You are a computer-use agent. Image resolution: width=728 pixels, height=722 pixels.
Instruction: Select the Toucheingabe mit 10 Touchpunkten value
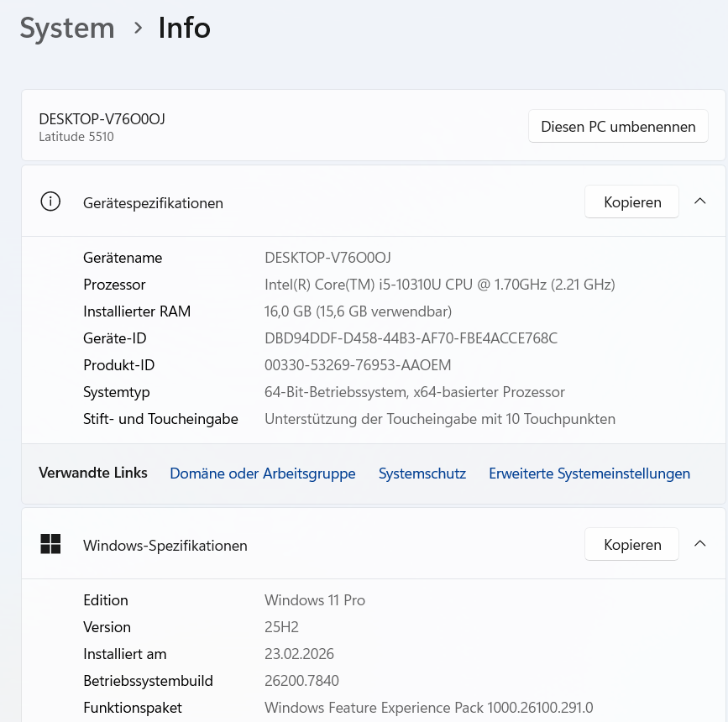coord(440,419)
